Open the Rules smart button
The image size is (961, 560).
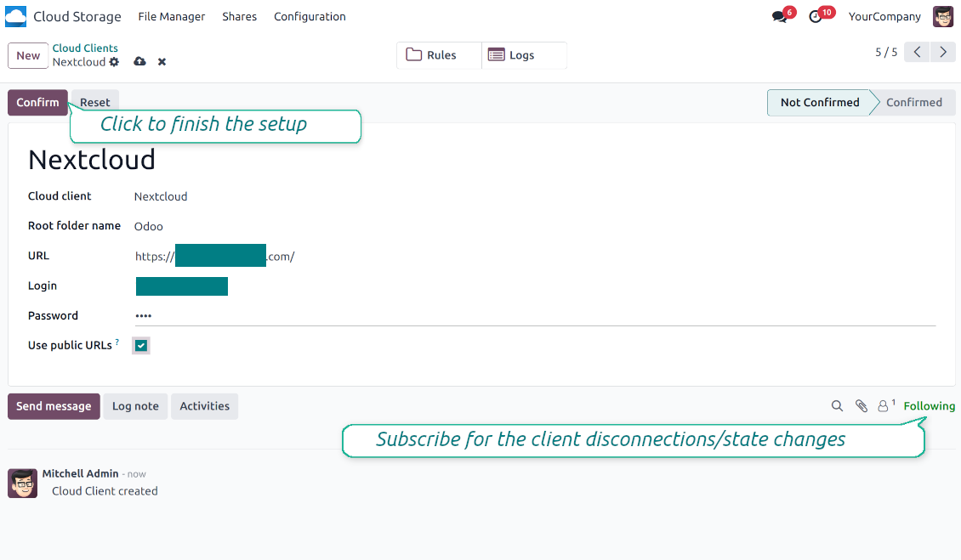coord(439,55)
